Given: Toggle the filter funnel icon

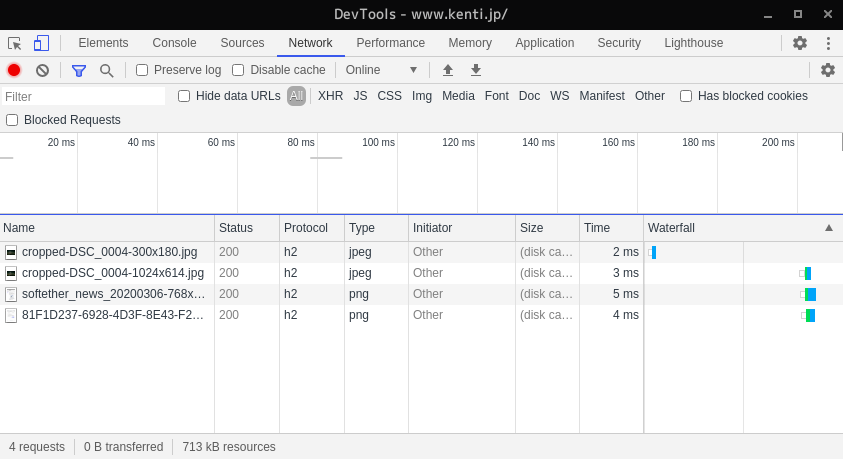Looking at the screenshot, I should pos(79,70).
